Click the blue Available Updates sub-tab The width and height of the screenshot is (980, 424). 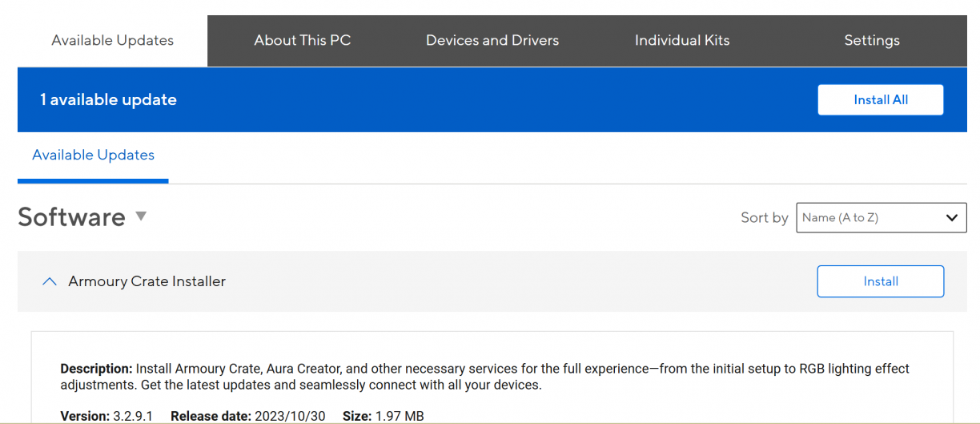click(x=93, y=155)
